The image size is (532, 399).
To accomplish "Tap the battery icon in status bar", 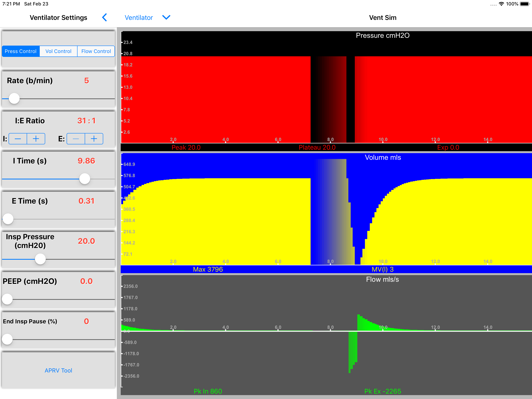I will tap(525, 4).
